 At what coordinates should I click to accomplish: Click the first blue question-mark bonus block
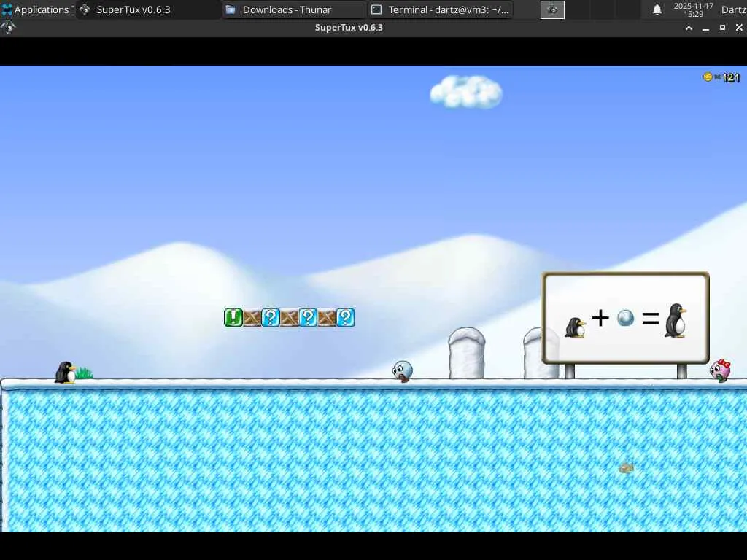point(271,317)
